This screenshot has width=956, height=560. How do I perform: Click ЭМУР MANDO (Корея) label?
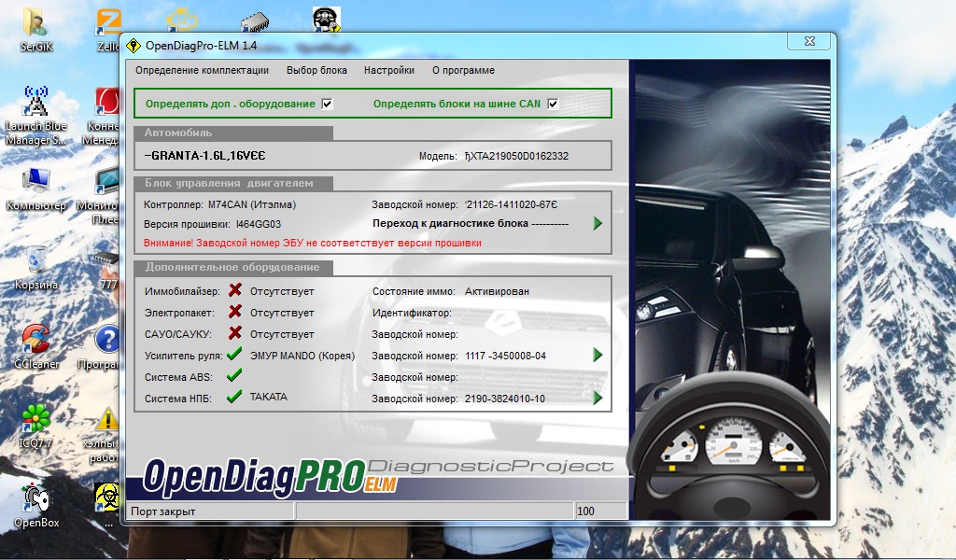coord(302,356)
